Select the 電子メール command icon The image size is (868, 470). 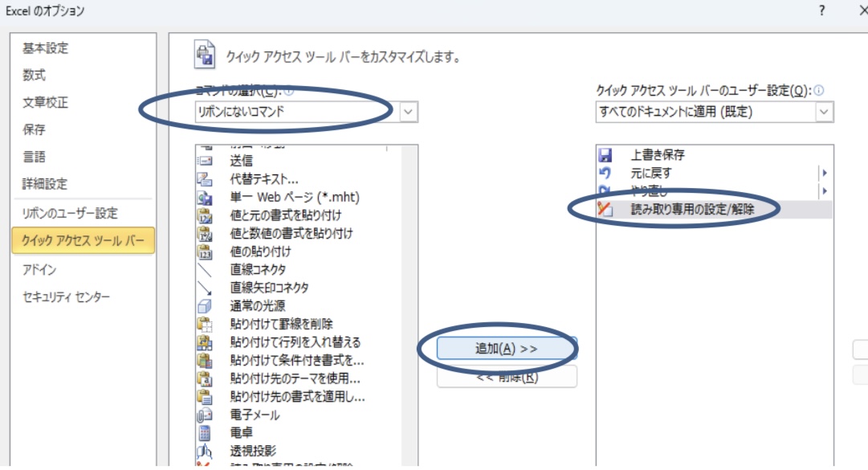click(204, 415)
